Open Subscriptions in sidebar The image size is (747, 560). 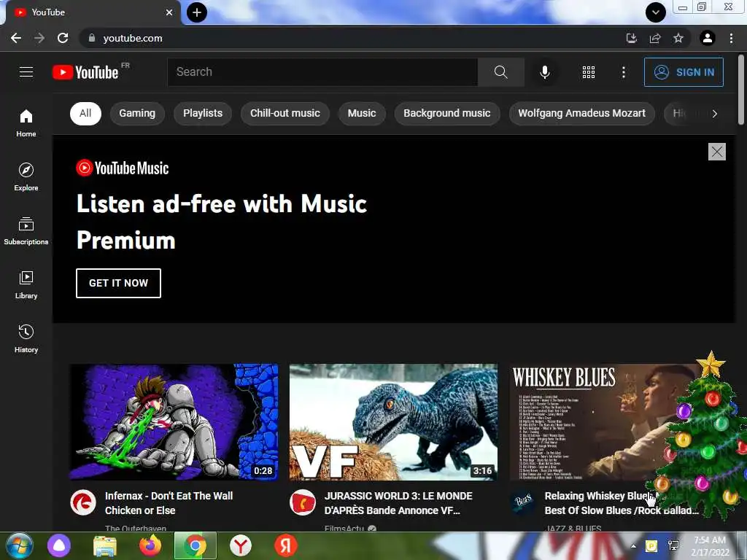pyautogui.click(x=26, y=231)
